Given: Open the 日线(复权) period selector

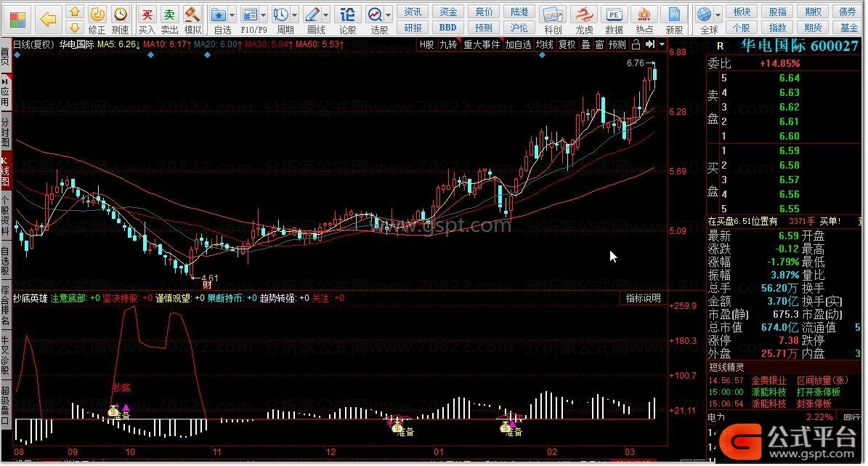Looking at the screenshot, I should point(33,44).
